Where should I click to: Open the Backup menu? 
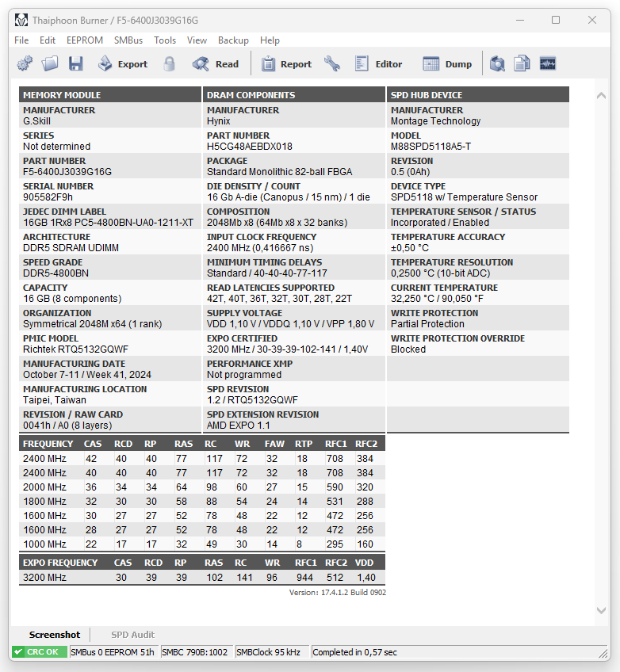(x=233, y=40)
